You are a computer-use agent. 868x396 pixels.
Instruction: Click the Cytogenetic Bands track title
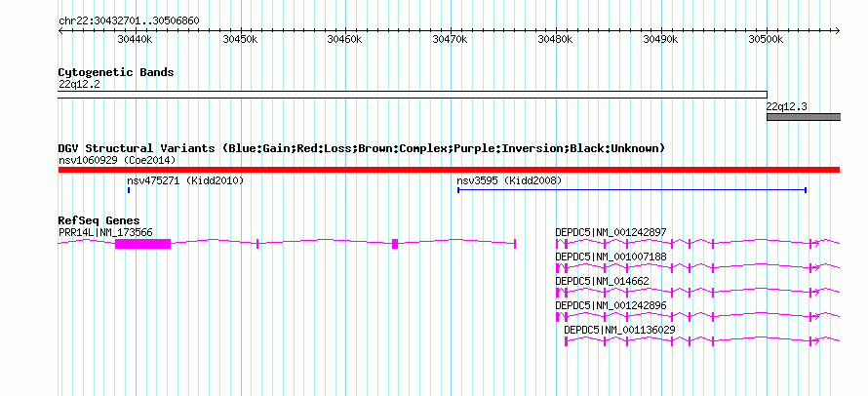coord(116,72)
